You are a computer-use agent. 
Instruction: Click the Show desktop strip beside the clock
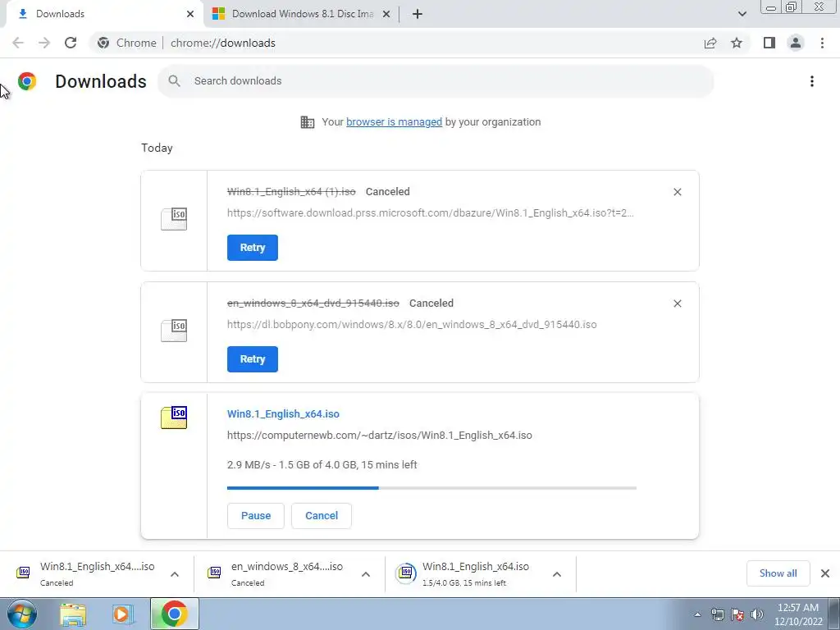click(x=834, y=614)
